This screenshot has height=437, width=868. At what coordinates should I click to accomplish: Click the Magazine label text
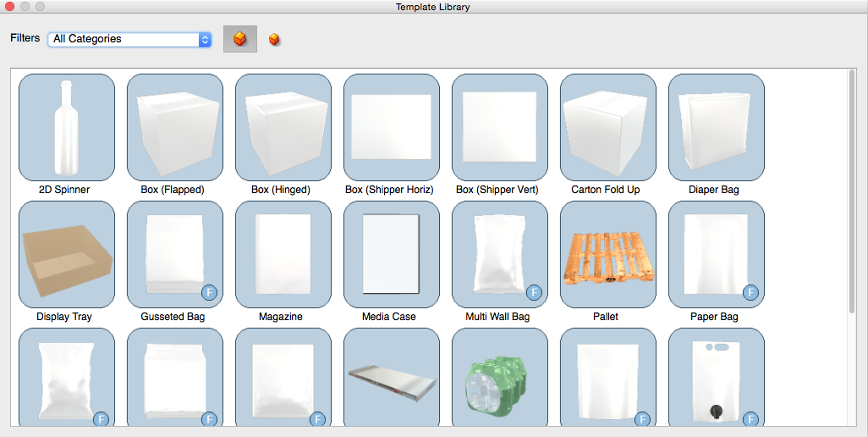(281, 317)
